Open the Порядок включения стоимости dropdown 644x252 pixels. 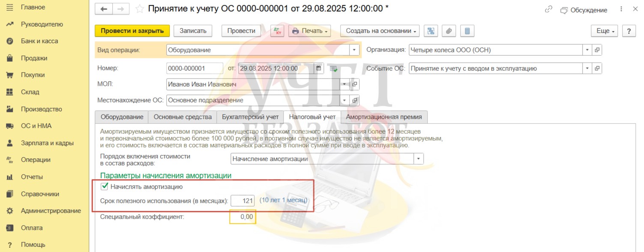tap(418, 159)
